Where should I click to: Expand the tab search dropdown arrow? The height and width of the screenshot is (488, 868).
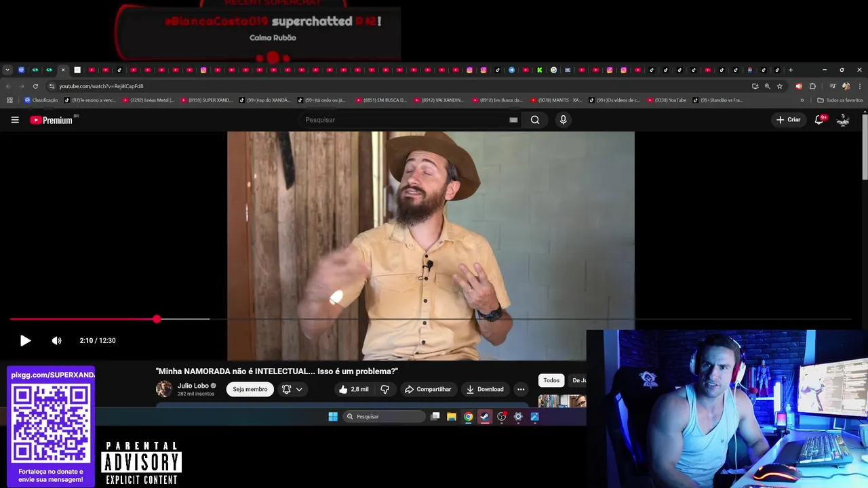tap(7, 70)
